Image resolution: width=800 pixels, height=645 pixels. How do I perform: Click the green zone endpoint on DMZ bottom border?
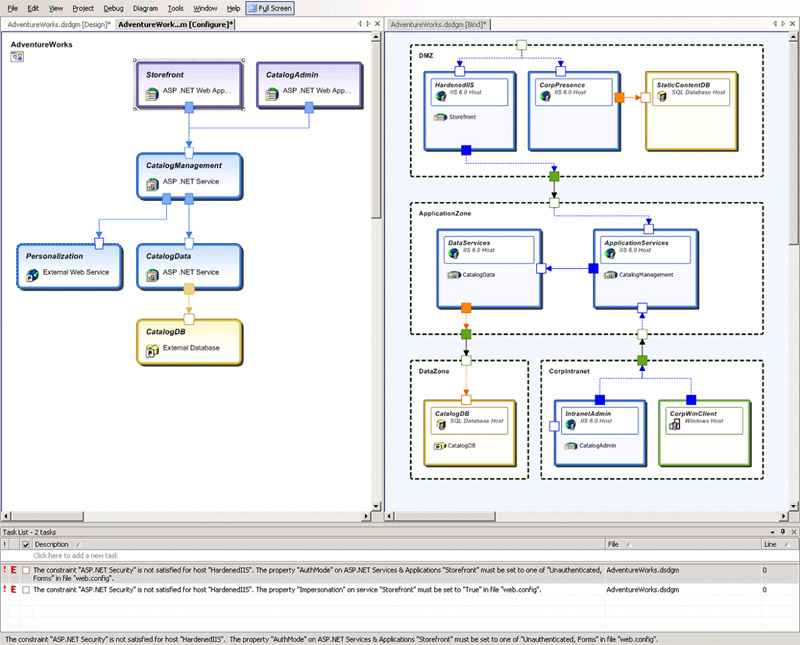point(554,177)
